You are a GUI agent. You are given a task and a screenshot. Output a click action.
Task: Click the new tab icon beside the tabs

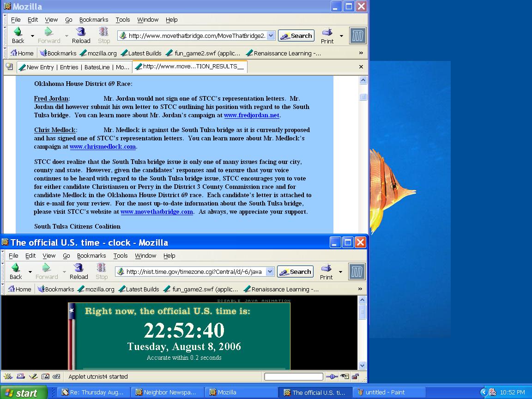point(10,67)
